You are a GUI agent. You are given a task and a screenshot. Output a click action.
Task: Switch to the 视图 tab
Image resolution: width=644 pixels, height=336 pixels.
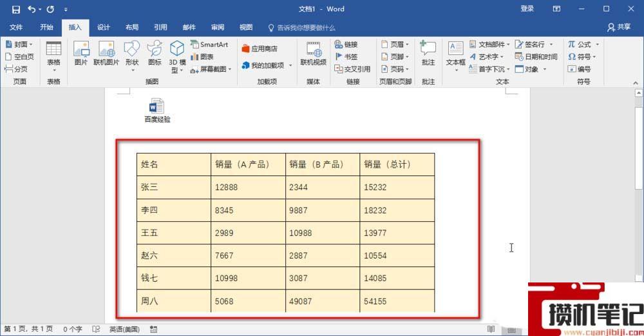[246, 28]
